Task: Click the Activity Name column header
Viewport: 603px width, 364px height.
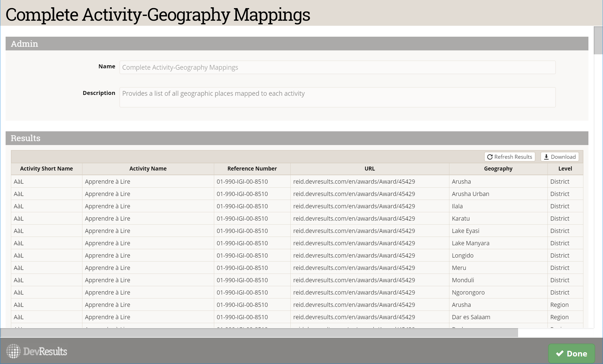Action: (x=148, y=169)
